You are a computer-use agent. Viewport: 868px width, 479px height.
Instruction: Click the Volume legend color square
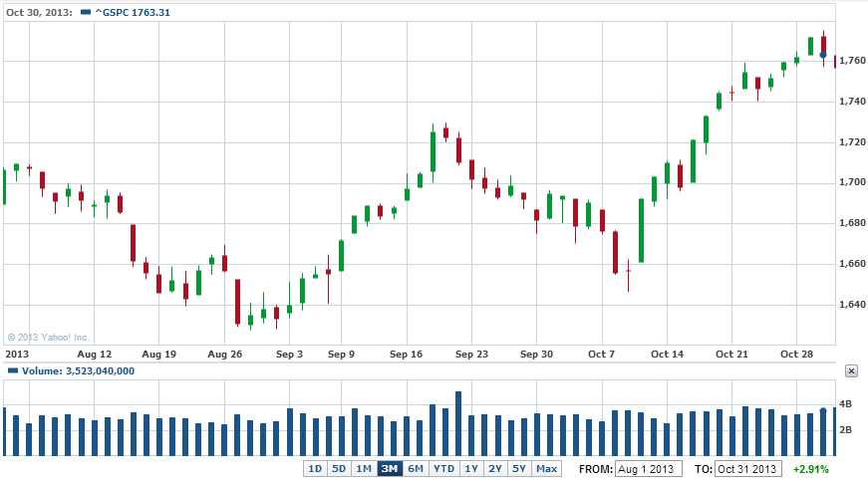[x=12, y=370]
